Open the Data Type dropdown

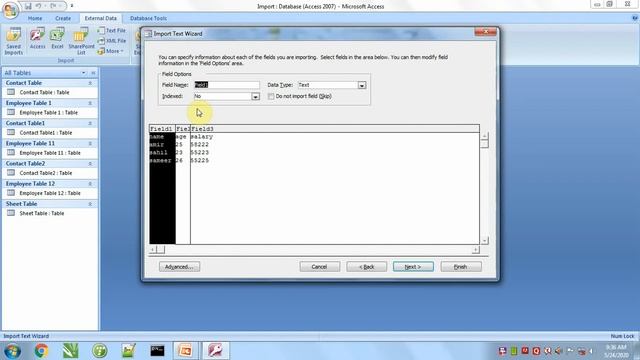tap(362, 85)
